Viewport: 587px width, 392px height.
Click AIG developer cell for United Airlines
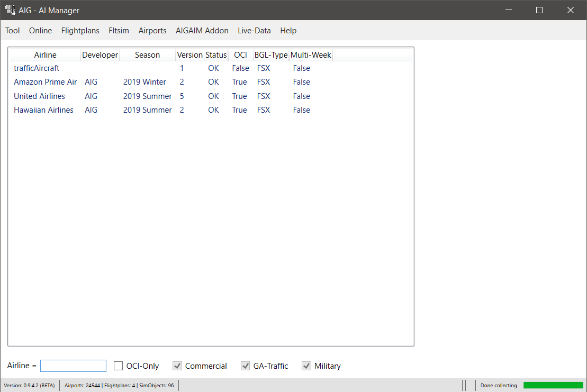91,96
